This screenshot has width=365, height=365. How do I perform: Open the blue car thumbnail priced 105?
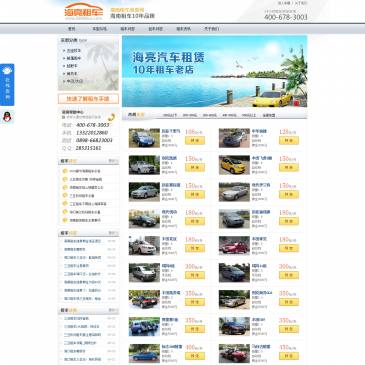(x=144, y=138)
